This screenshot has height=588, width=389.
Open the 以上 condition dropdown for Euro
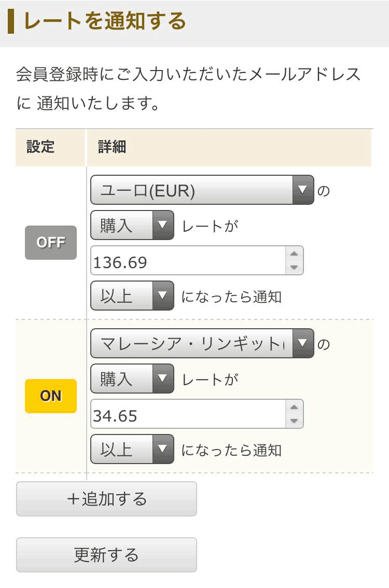132,296
